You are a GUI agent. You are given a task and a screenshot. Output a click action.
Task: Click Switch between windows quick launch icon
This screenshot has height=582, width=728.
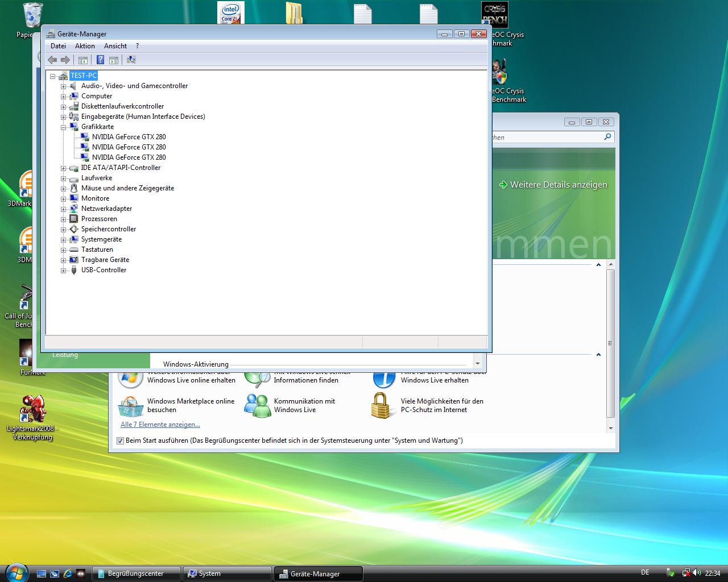click(55, 573)
